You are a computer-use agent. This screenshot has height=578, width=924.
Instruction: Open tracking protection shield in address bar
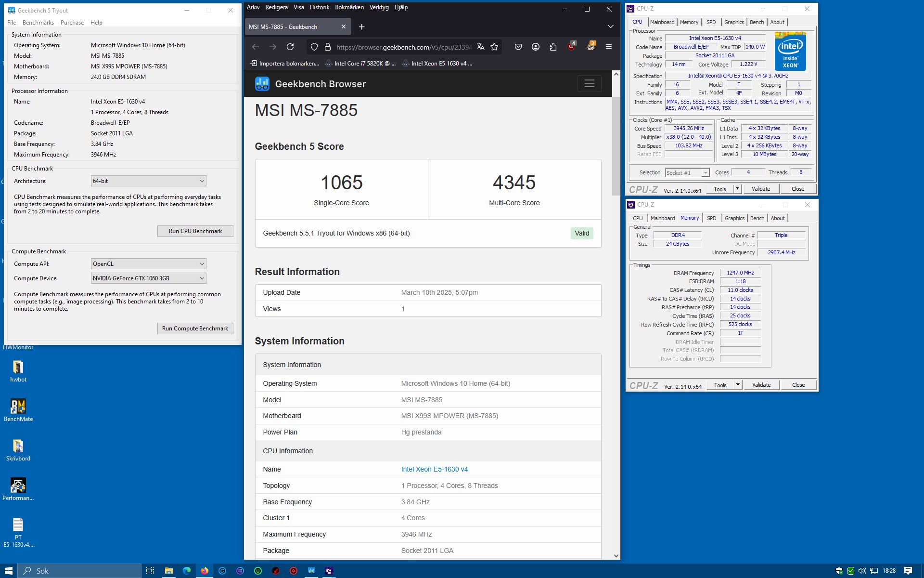point(314,47)
